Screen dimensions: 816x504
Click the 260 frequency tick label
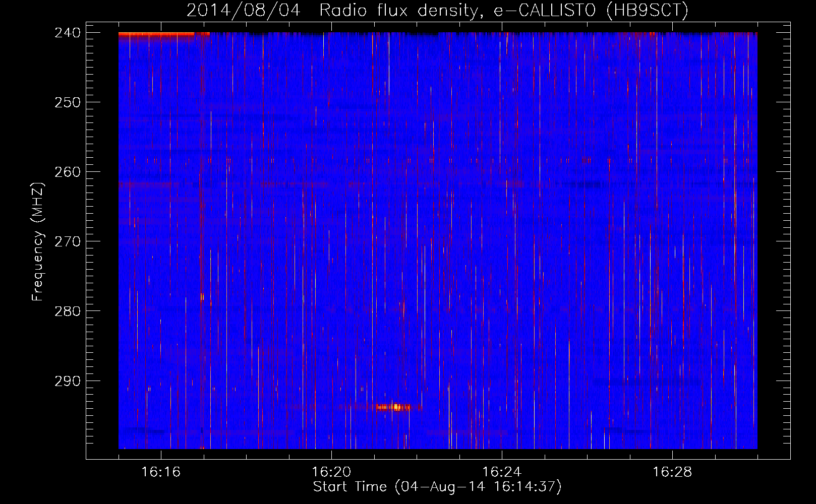point(68,171)
